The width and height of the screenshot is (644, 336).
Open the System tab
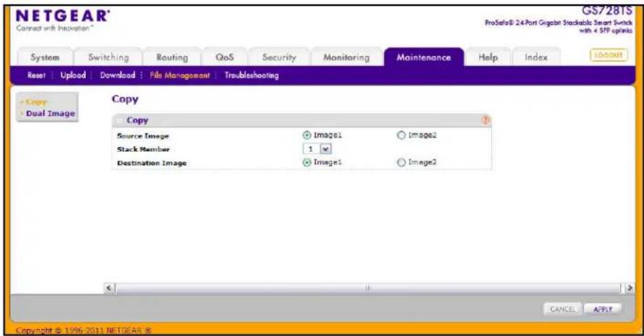tap(45, 57)
